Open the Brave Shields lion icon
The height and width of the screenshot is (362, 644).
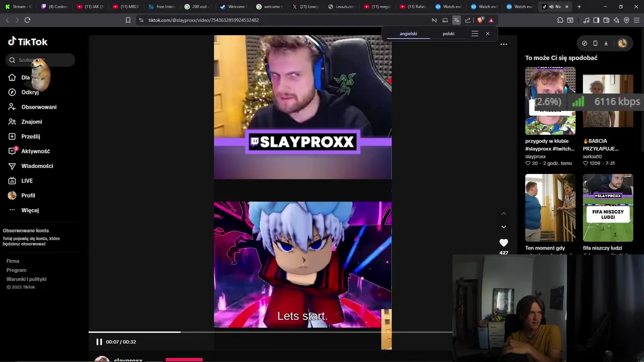click(480, 20)
